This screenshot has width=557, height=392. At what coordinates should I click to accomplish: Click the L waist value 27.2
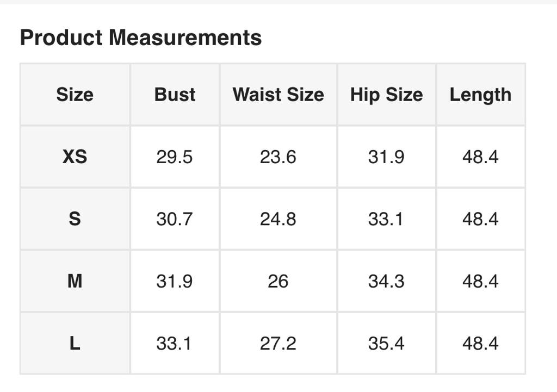278,344
